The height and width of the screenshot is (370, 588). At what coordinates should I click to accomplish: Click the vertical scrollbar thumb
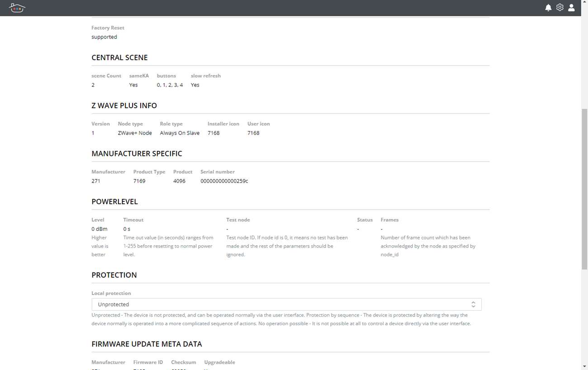point(584,189)
